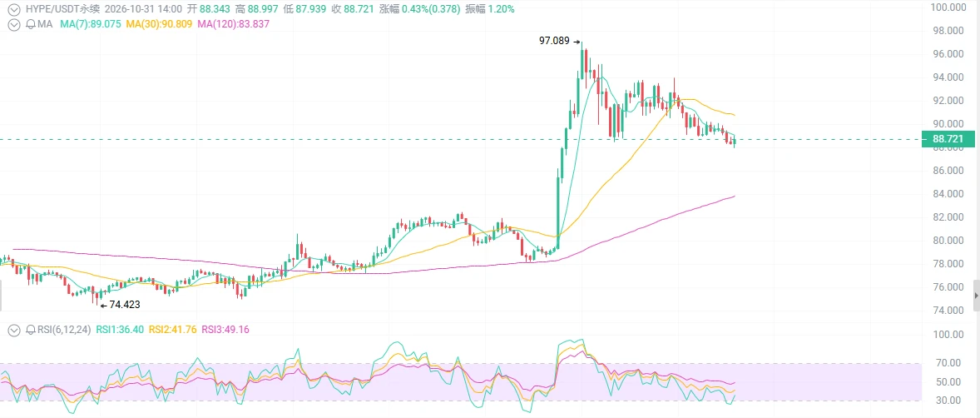Click the RSI1:36.40 value
Screen dimensions: 980x418
(x=120, y=330)
